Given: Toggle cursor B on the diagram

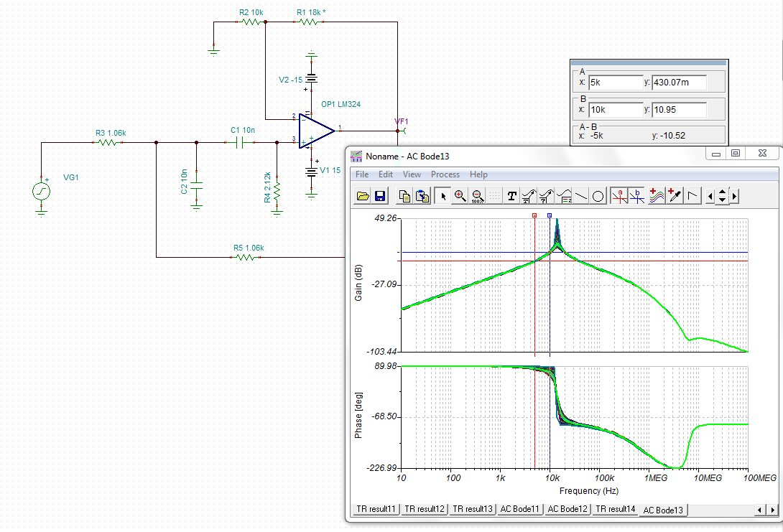Looking at the screenshot, I should 636,195.
